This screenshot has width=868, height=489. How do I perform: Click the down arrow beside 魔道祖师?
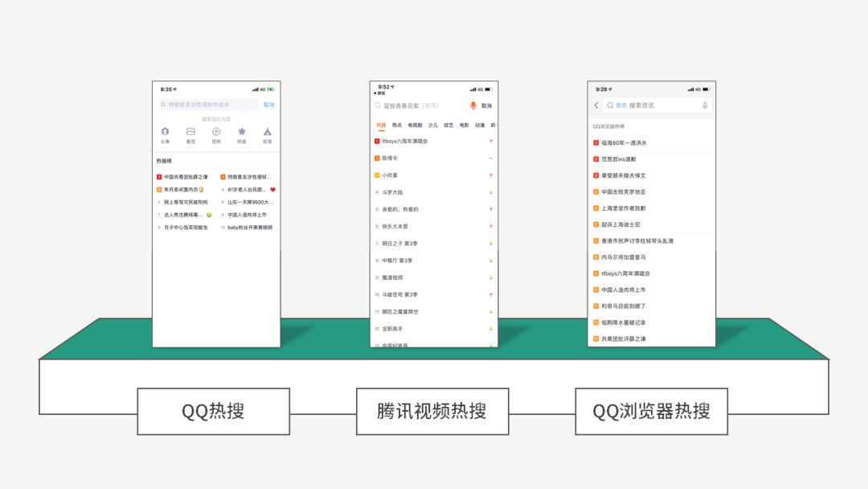[x=491, y=277]
